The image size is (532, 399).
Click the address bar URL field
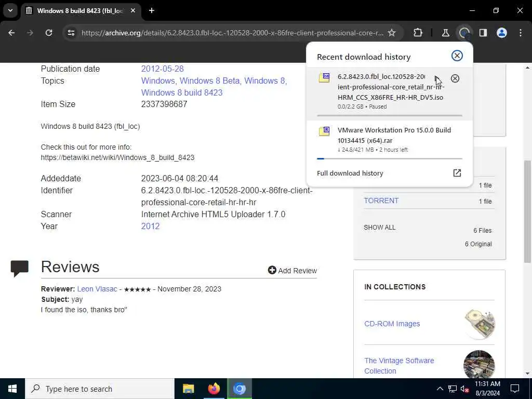[x=232, y=33]
